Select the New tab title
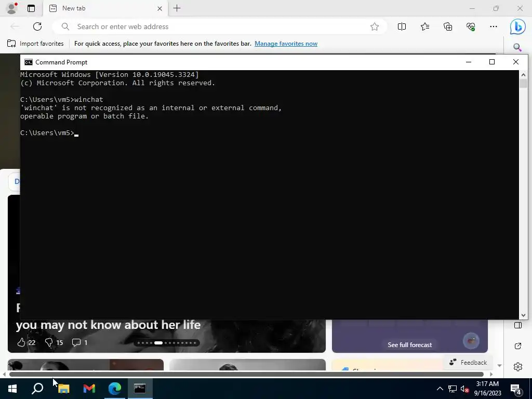This screenshot has width=532, height=399. click(74, 8)
